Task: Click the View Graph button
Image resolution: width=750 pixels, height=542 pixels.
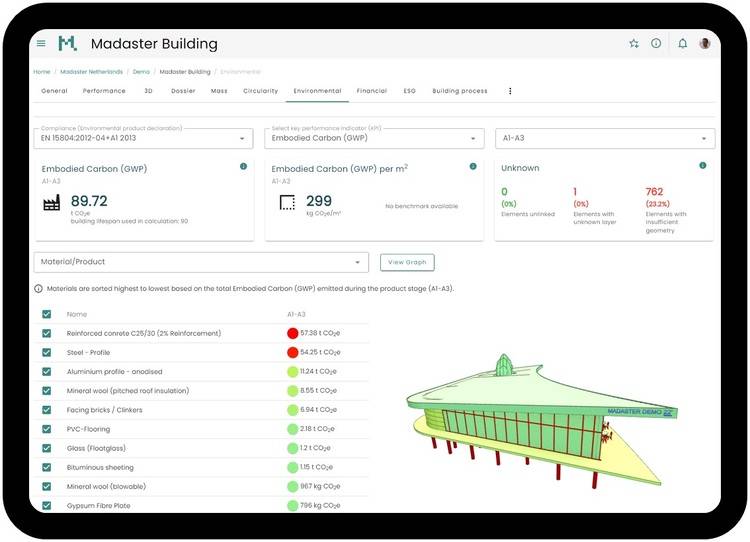Action: 407,262
